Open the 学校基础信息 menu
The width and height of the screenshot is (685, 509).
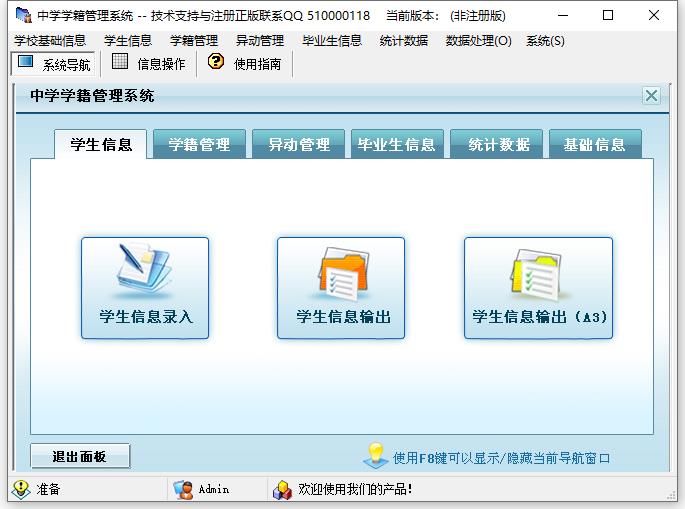tap(50, 41)
